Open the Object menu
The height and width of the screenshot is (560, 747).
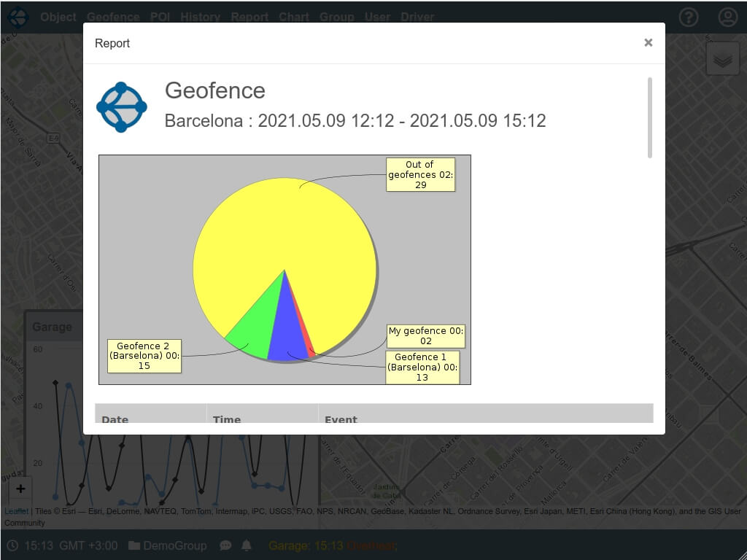click(58, 17)
